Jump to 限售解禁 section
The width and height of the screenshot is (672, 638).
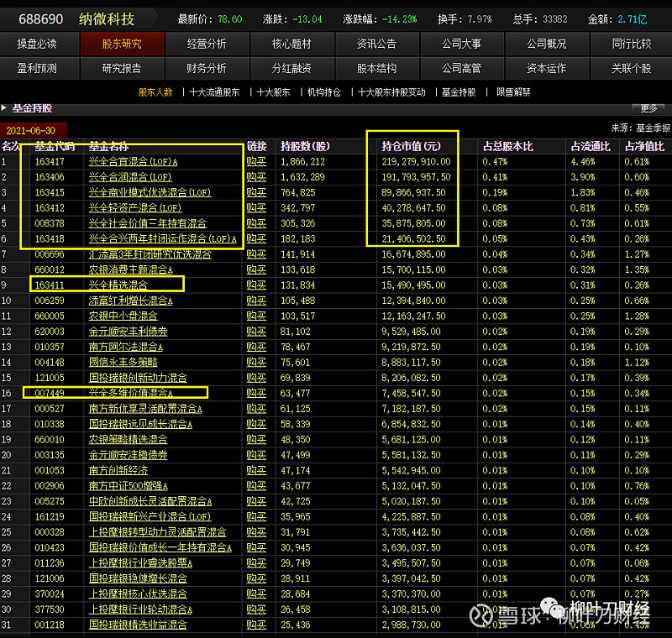(x=513, y=92)
